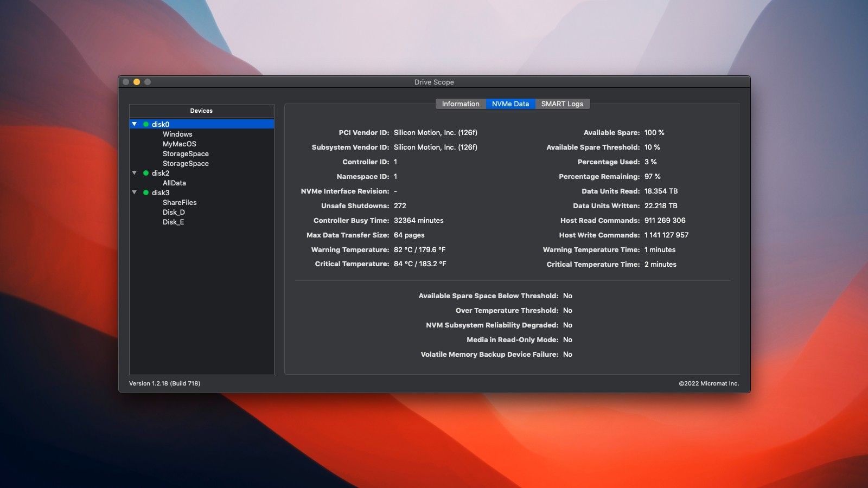Screen dimensions: 868x488
Task: Click the status indicator next to disk2
Action: coord(145,173)
